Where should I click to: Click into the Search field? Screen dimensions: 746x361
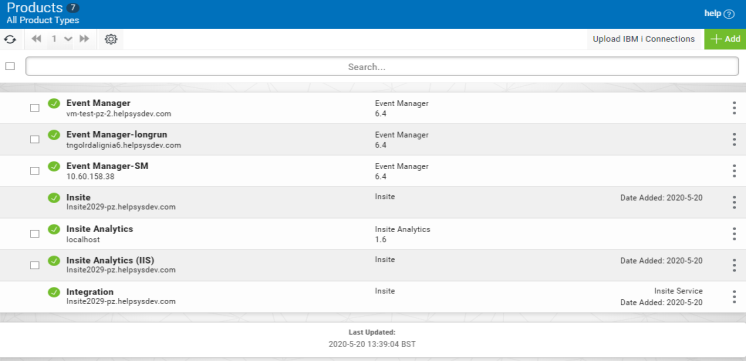coord(382,67)
